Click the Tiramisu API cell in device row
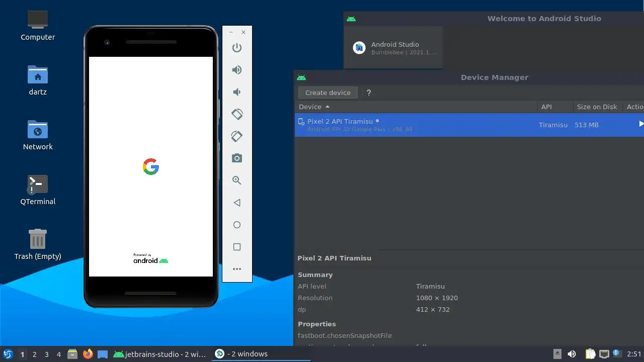Screen dimensions: 644x362 (553, 125)
